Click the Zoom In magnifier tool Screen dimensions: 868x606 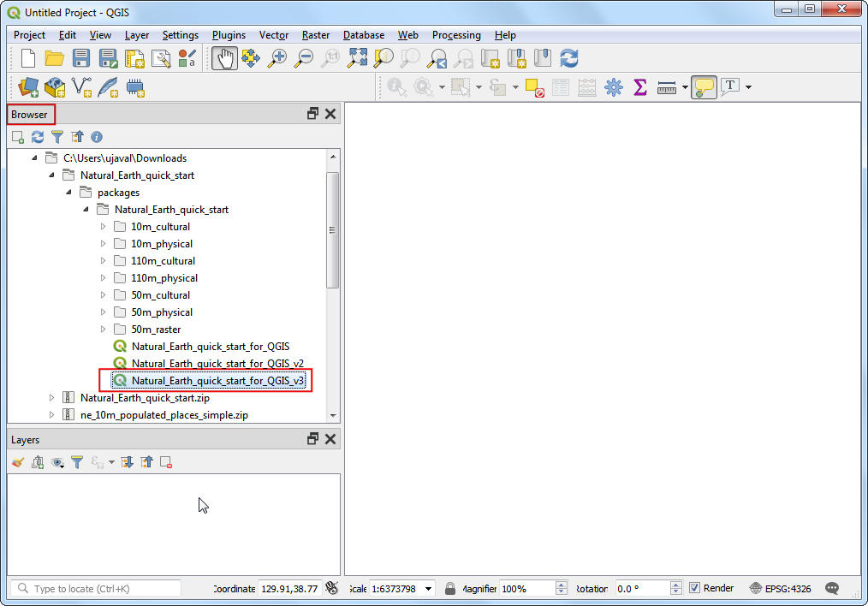[x=277, y=58]
